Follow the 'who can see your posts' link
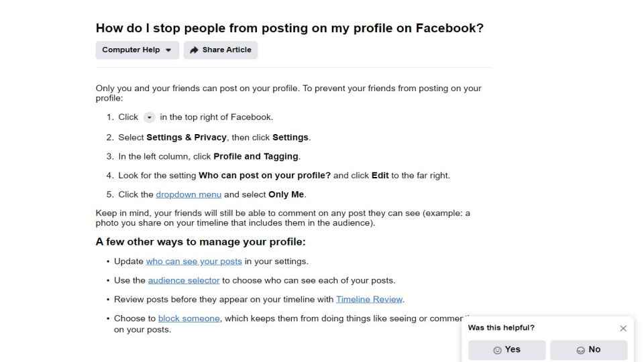 194,261
